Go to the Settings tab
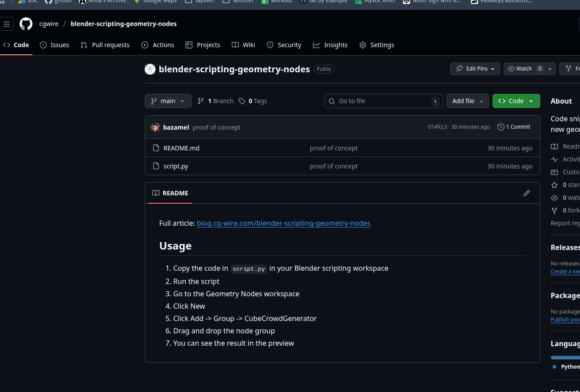This screenshot has width=580, height=392. [377, 45]
